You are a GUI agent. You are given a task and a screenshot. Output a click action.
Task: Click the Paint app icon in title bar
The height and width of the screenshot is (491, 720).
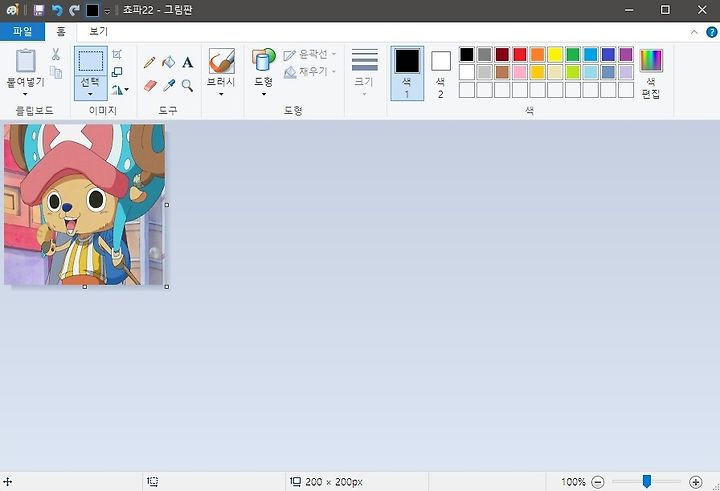pyautogui.click(x=13, y=10)
